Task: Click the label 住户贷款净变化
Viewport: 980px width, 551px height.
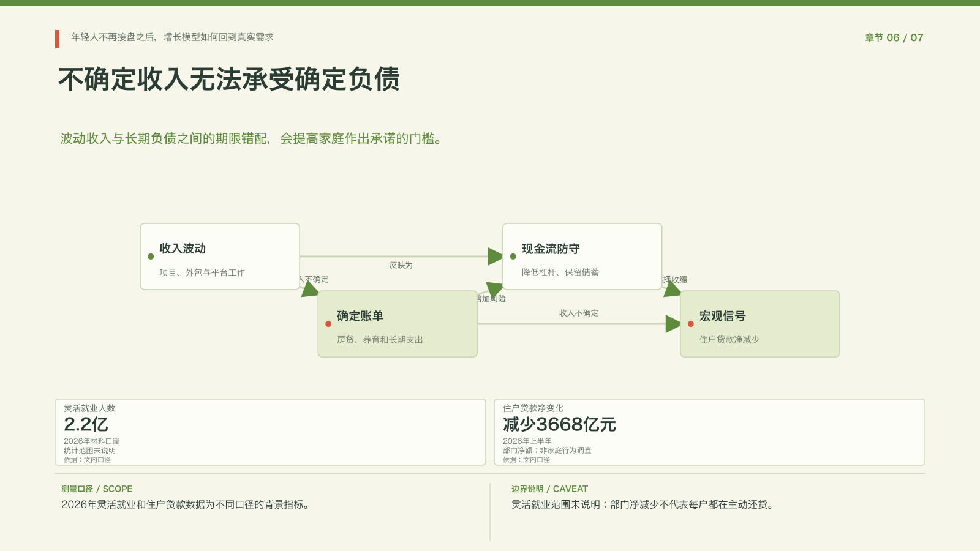Action: (533, 408)
